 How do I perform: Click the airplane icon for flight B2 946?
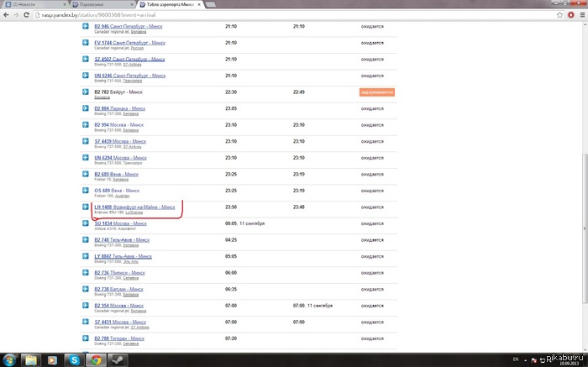[86, 26]
